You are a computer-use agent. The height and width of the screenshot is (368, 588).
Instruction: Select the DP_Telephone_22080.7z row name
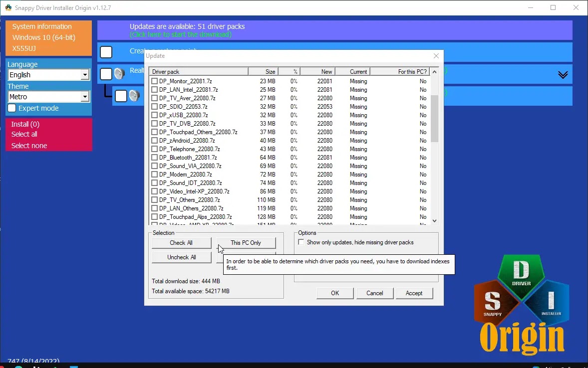(x=189, y=149)
